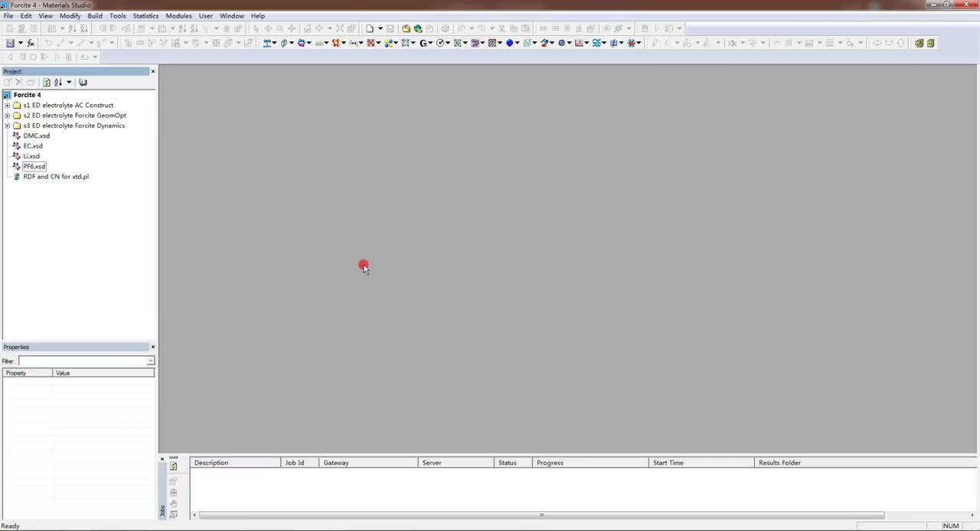Click the red-orange molecules module icon
This screenshot has width=980, height=531.
(x=335, y=43)
